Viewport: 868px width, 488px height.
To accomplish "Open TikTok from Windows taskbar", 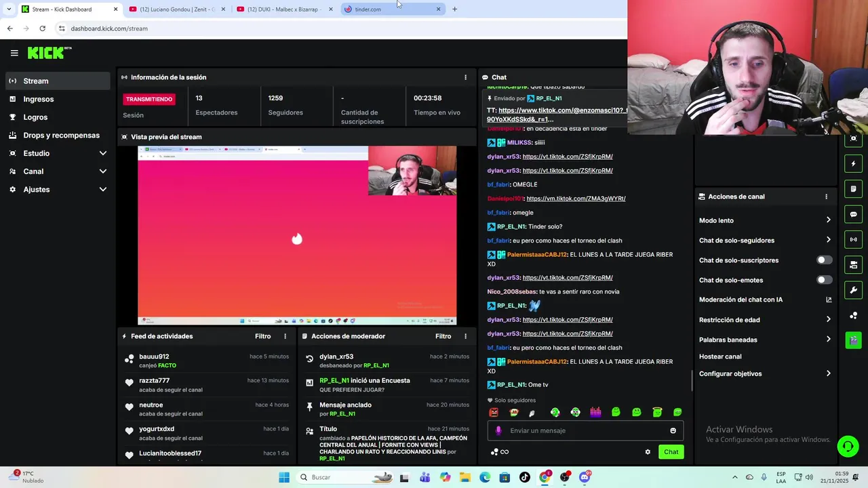I will coord(524,477).
